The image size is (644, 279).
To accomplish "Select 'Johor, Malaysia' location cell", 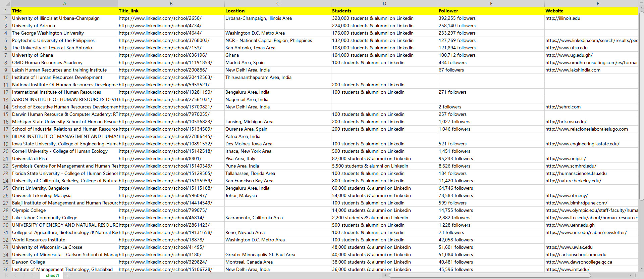I will point(278,196).
